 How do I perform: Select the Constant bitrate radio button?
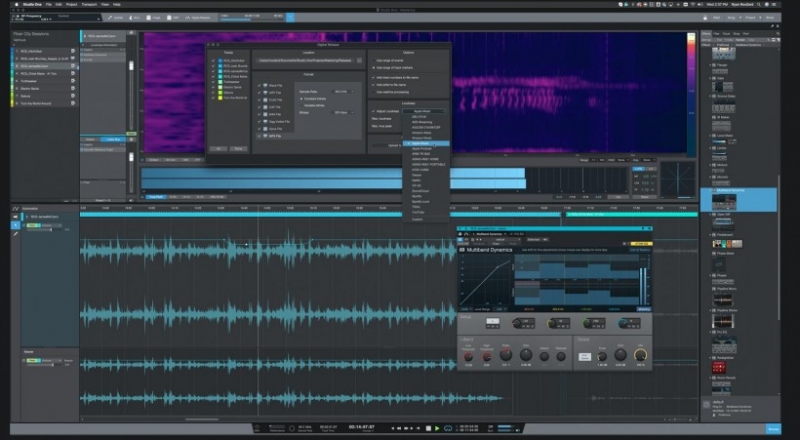click(302, 99)
